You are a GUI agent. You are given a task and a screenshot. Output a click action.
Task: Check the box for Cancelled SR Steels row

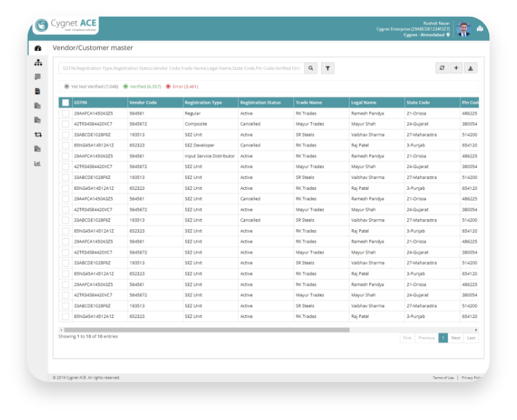(x=66, y=221)
